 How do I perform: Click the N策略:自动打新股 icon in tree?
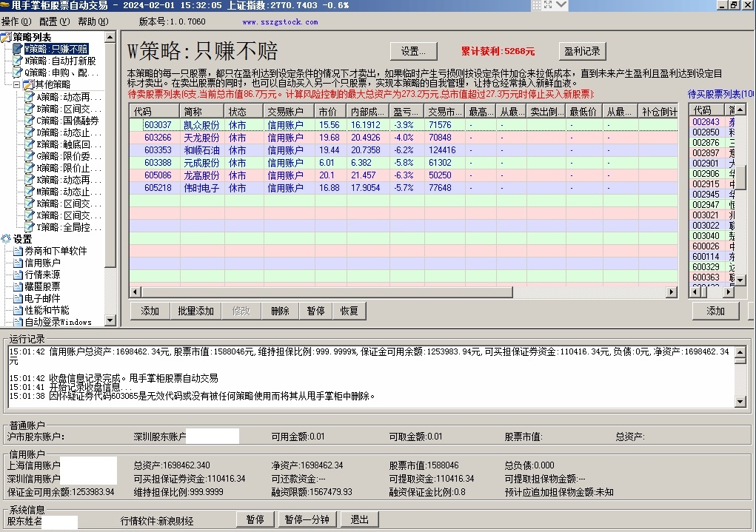[x=18, y=61]
